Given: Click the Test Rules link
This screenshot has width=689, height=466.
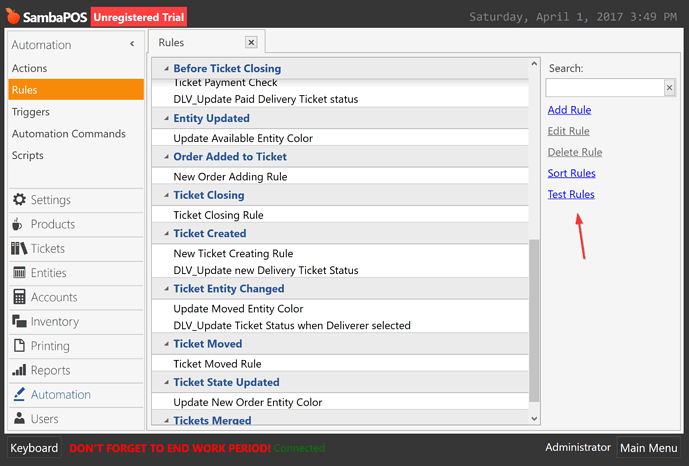Looking at the screenshot, I should (571, 194).
